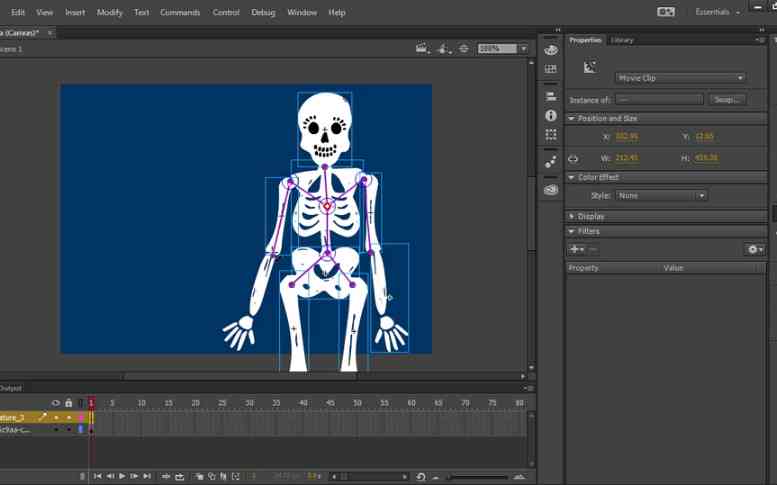Click the Center Stage icon
Image resolution: width=777 pixels, height=485 pixels.
[x=464, y=49]
